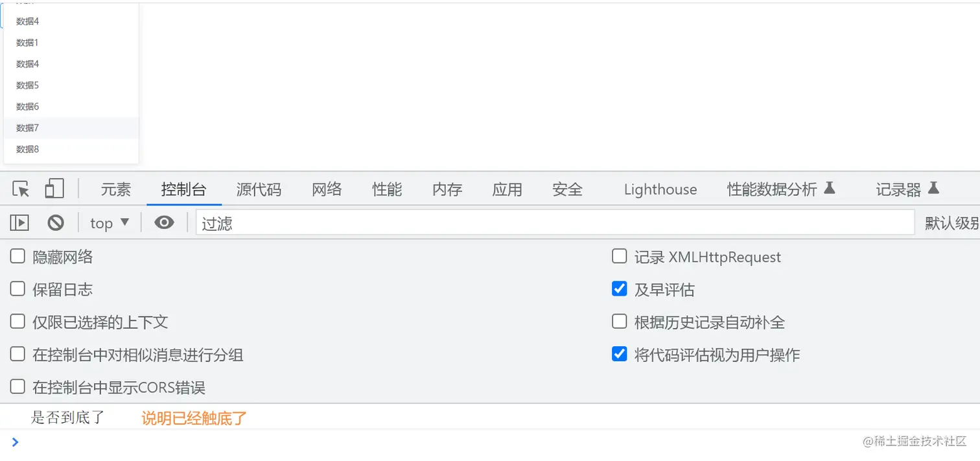Switch to the 元素 tab
980x461 pixels.
coord(116,189)
